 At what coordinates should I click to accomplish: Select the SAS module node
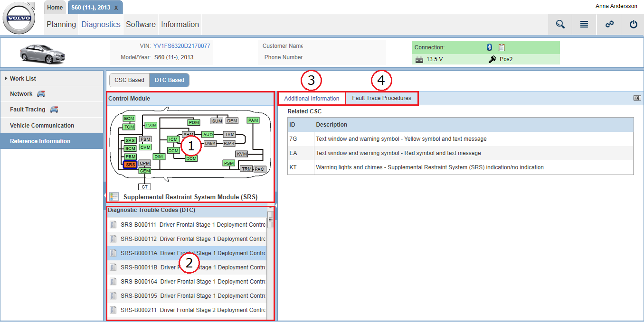[130, 140]
